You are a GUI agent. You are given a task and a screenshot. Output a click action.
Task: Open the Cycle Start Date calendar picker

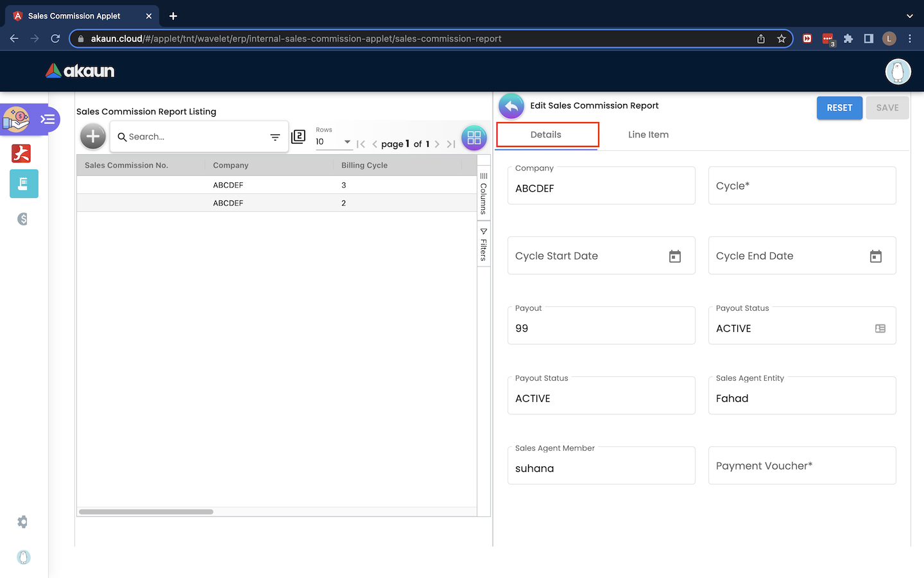click(674, 256)
